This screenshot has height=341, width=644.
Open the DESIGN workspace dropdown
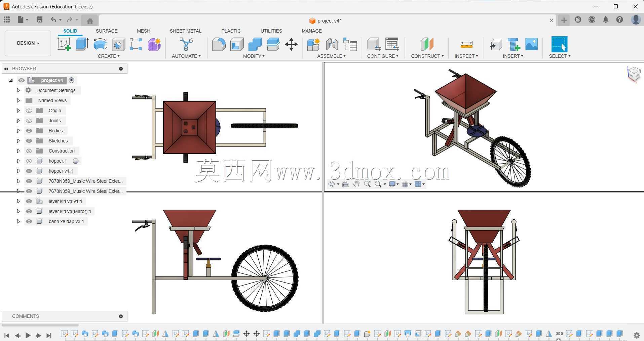pyautogui.click(x=28, y=43)
